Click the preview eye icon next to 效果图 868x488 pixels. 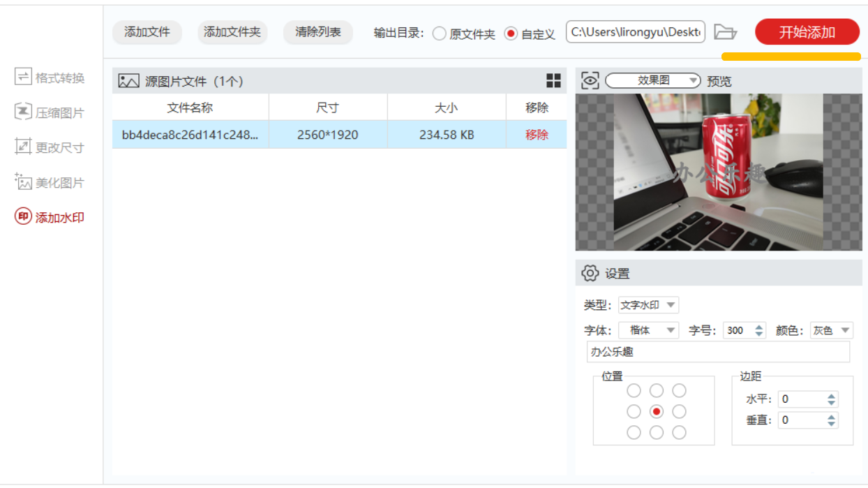coord(590,80)
